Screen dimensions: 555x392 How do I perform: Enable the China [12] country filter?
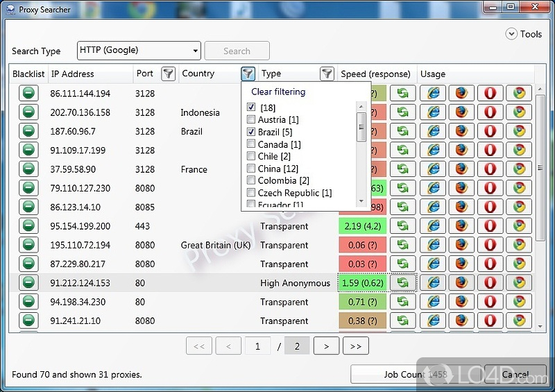[x=251, y=169]
